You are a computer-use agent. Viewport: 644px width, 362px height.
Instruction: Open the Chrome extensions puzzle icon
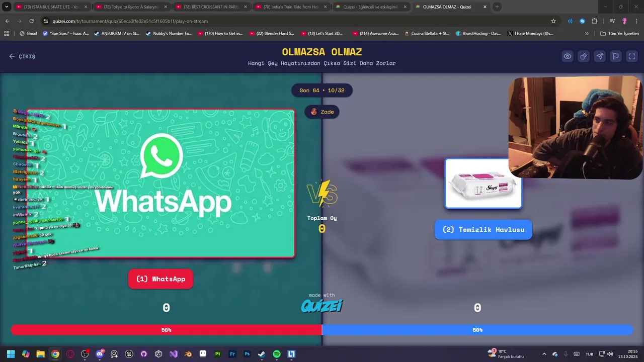coord(594,21)
